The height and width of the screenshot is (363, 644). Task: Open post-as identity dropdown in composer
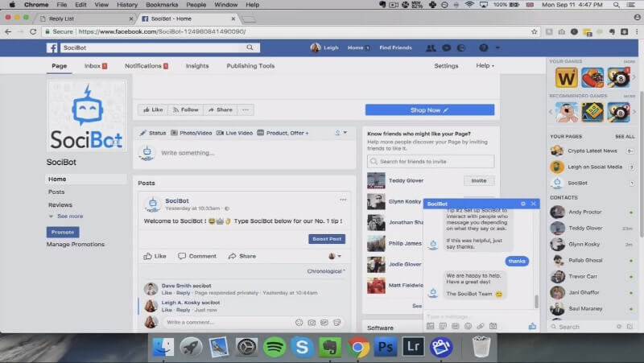point(341,133)
